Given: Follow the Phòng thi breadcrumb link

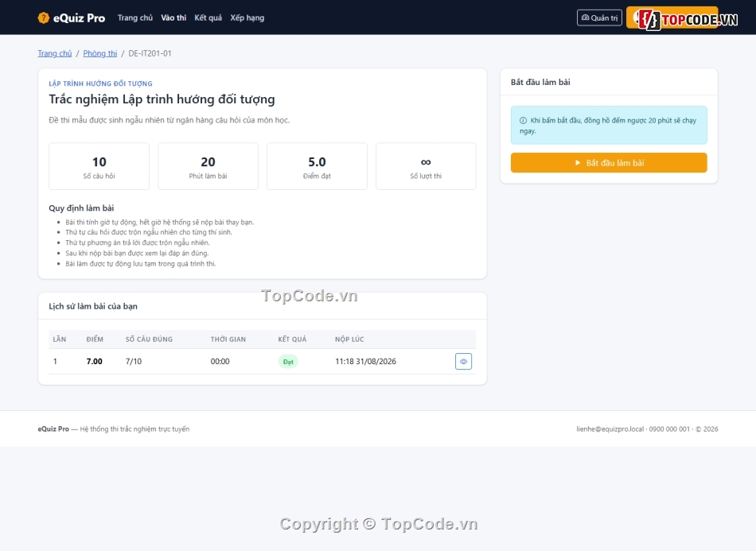Looking at the screenshot, I should (x=99, y=53).
